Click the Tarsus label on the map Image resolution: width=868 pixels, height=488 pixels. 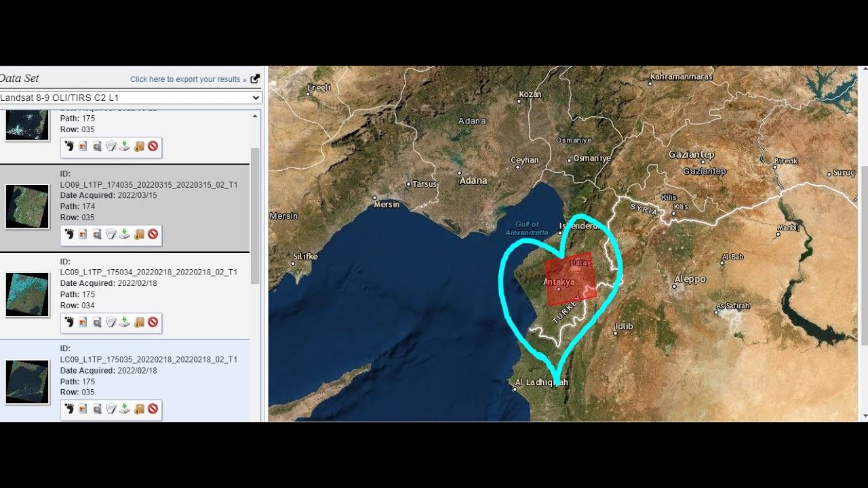(x=425, y=184)
